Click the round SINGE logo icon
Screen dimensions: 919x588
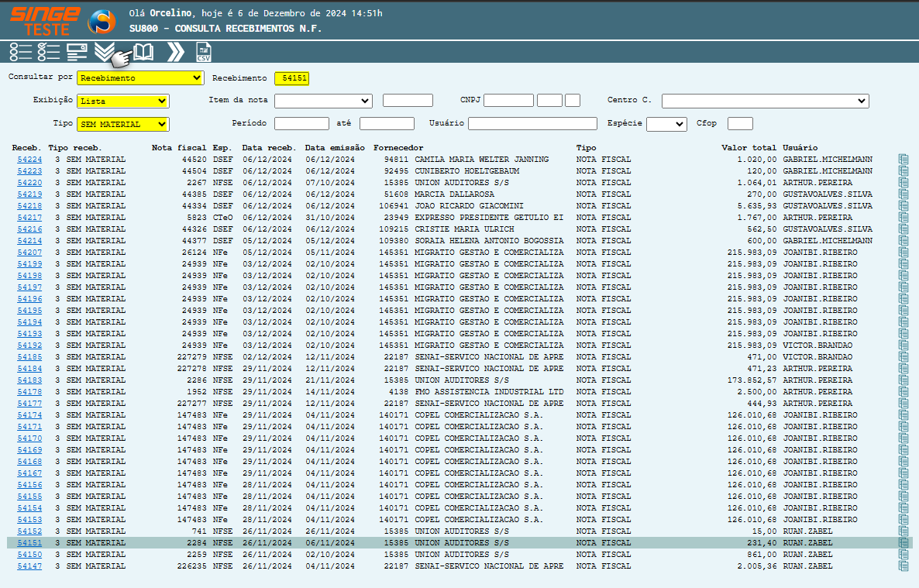[102, 22]
